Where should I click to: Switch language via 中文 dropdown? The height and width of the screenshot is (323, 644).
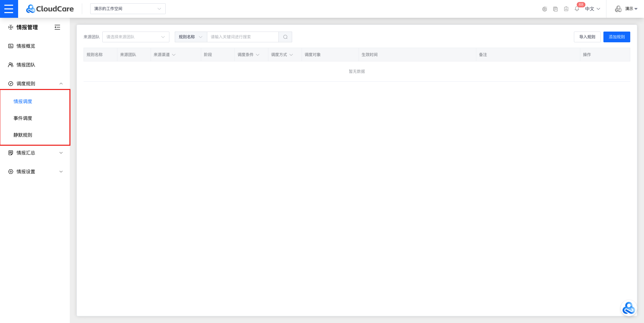point(592,9)
